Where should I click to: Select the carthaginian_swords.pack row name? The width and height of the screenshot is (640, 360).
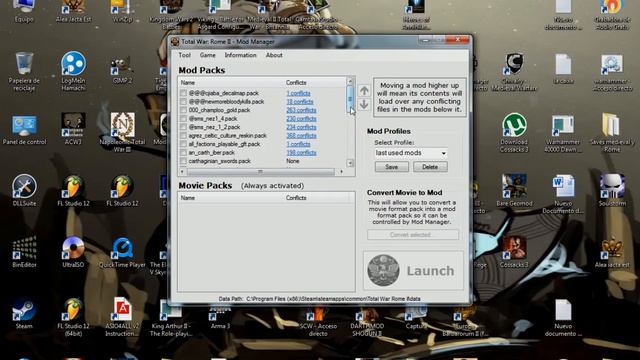pyautogui.click(x=220, y=161)
